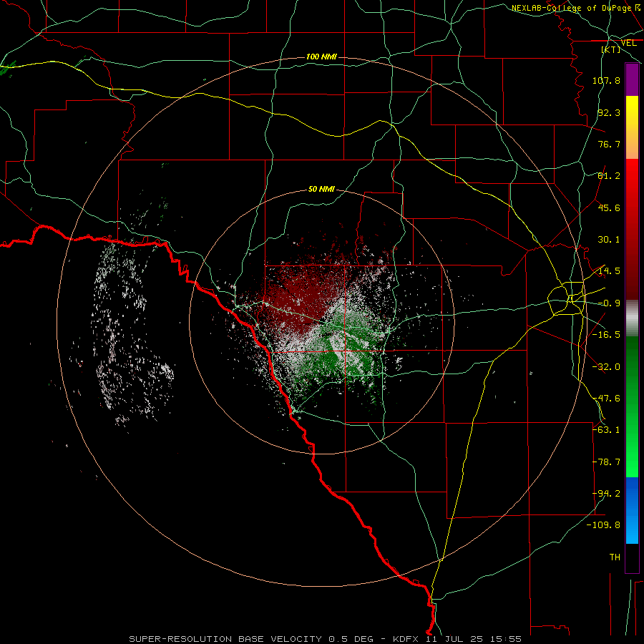Screen dimensions: 644x644
Task: Click the -63.1 velocity scale value
Action: tap(606, 430)
